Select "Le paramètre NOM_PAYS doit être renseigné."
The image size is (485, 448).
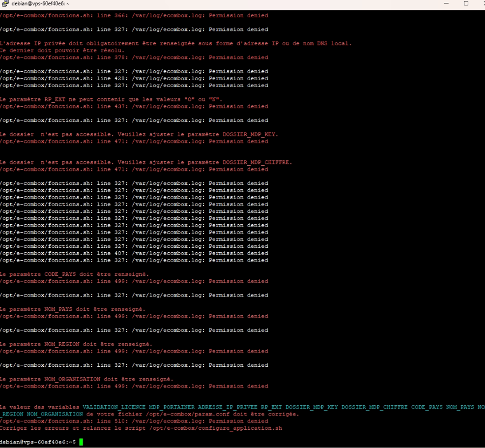[x=72, y=309]
